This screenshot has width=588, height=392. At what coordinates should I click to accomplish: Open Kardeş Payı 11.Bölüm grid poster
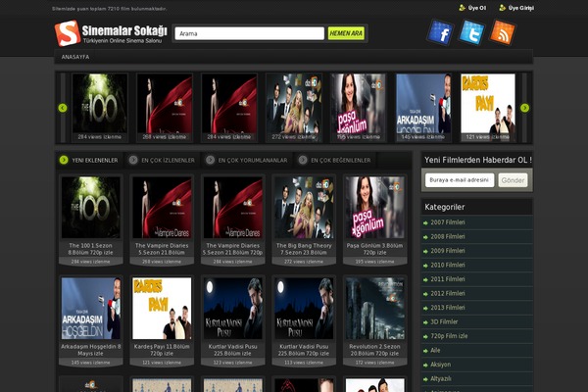(x=162, y=309)
